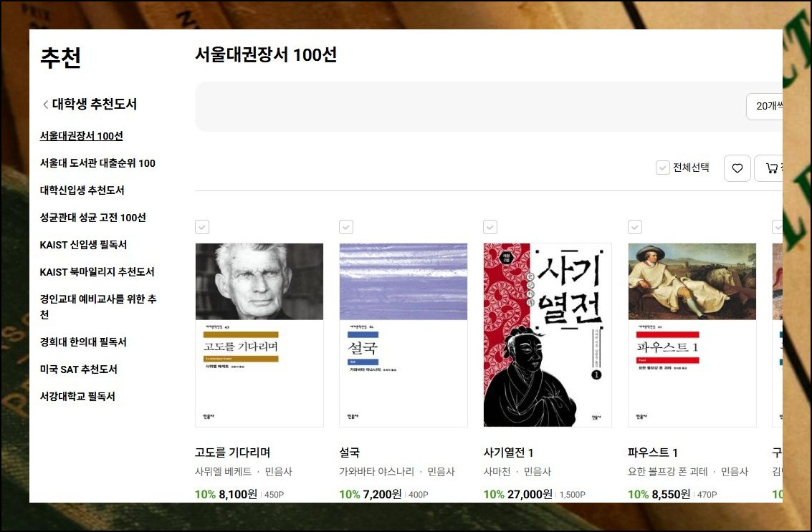Open KAIST 신입생 필독서 list

coord(83,245)
